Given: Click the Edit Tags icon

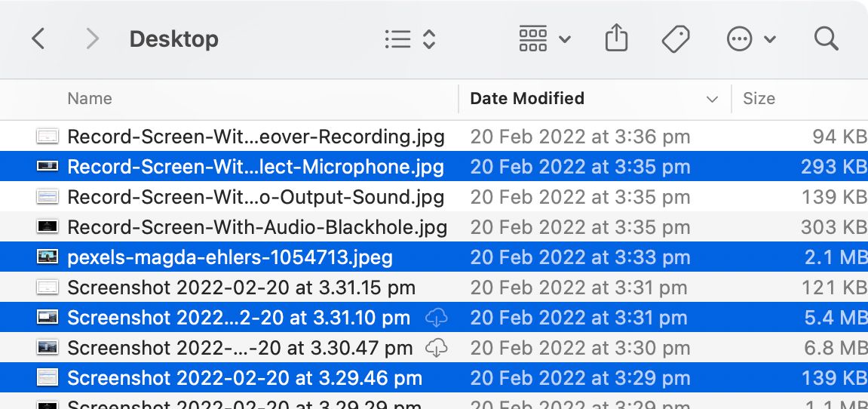Looking at the screenshot, I should [x=676, y=39].
